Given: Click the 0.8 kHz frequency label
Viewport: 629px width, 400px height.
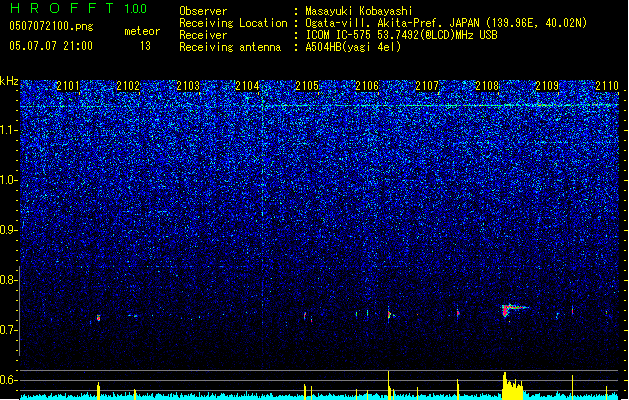Looking at the screenshot, I should click(9, 280).
